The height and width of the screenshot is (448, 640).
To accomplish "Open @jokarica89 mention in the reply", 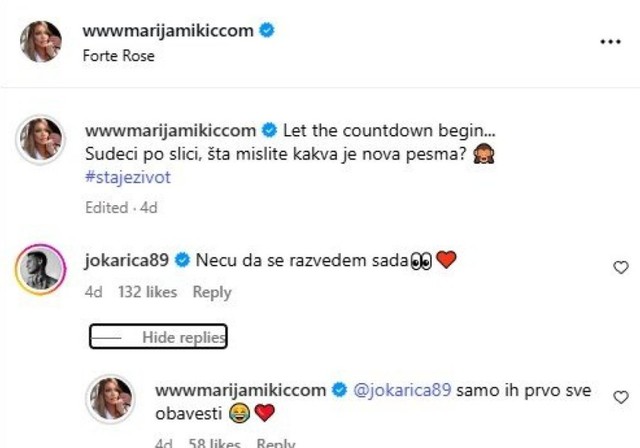I will (402, 390).
